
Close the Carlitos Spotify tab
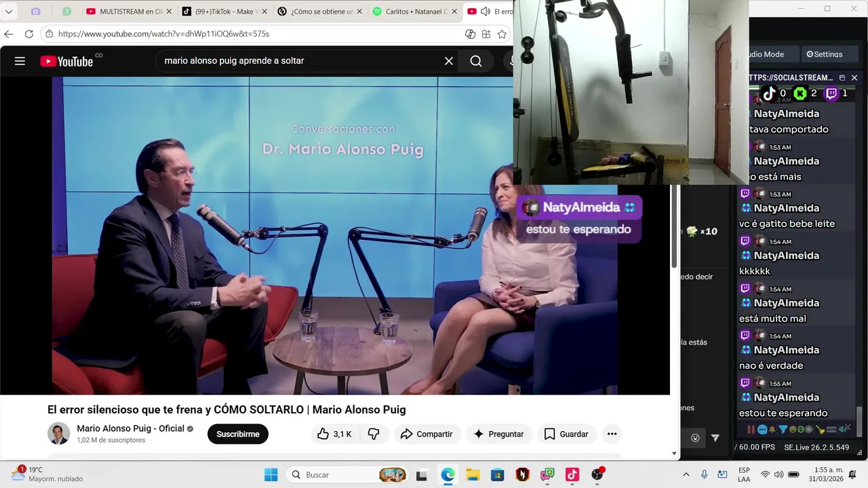tap(455, 12)
